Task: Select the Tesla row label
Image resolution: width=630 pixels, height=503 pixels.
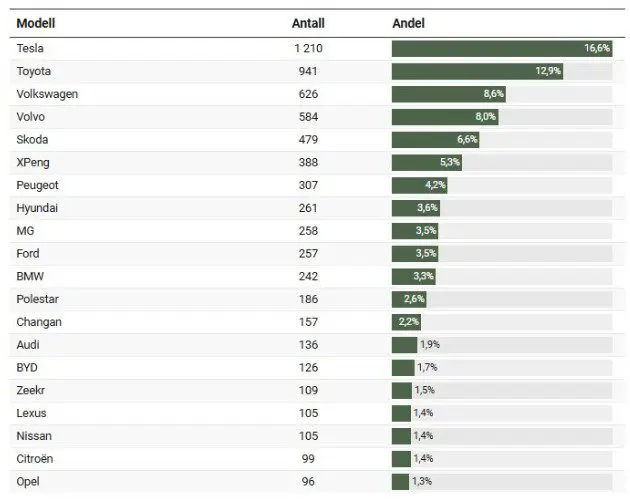Action: (x=31, y=48)
